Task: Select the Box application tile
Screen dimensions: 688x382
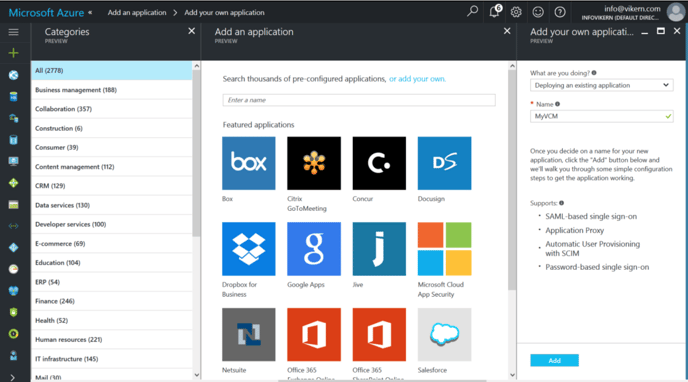Action: click(x=249, y=163)
